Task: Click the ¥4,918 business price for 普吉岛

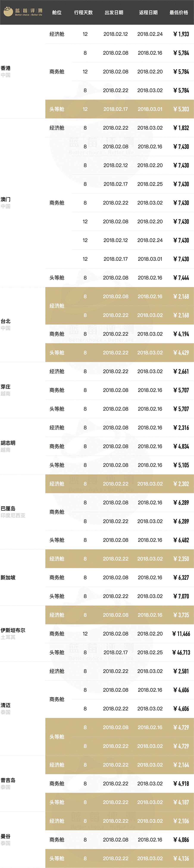Action: click(181, 784)
